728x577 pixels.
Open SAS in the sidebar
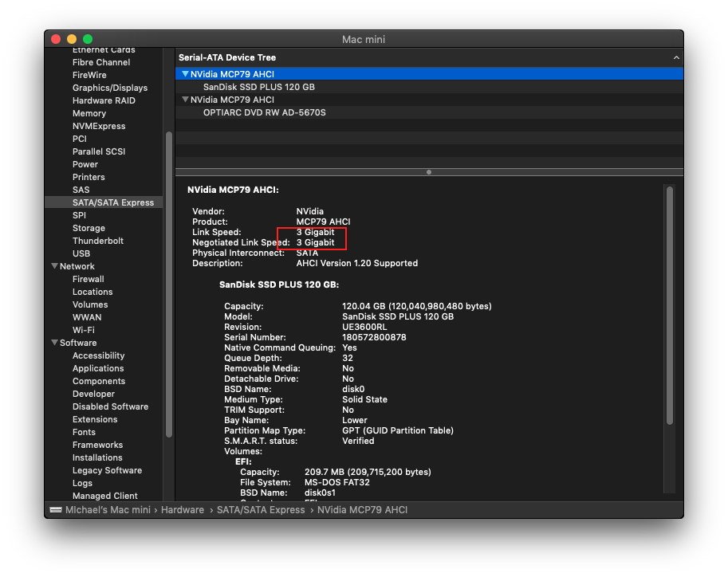point(81,190)
